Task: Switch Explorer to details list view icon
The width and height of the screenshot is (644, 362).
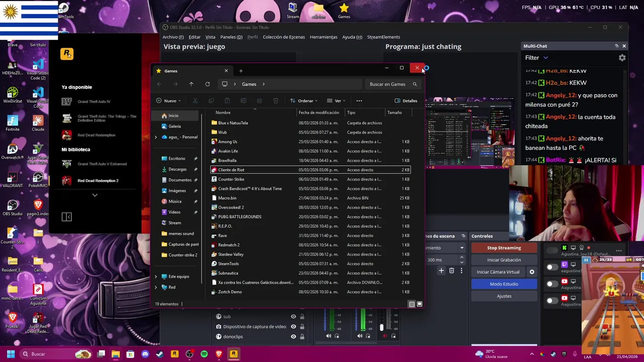Action: click(412, 304)
